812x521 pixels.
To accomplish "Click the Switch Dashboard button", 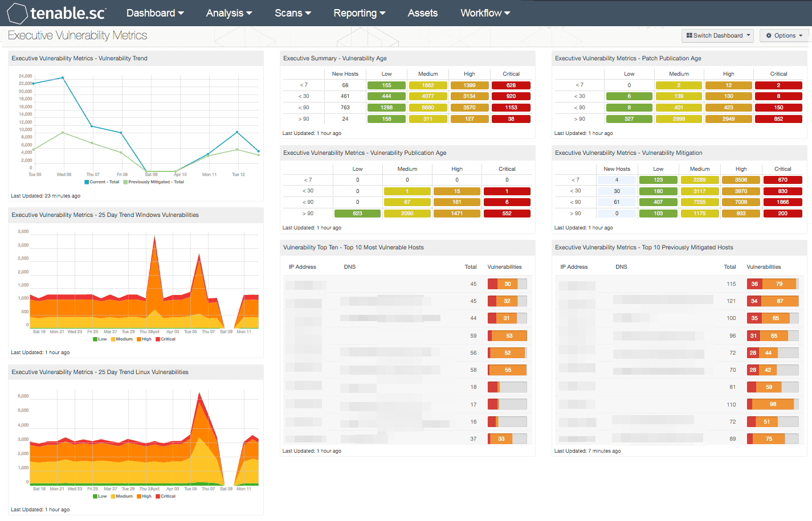I will point(717,35).
